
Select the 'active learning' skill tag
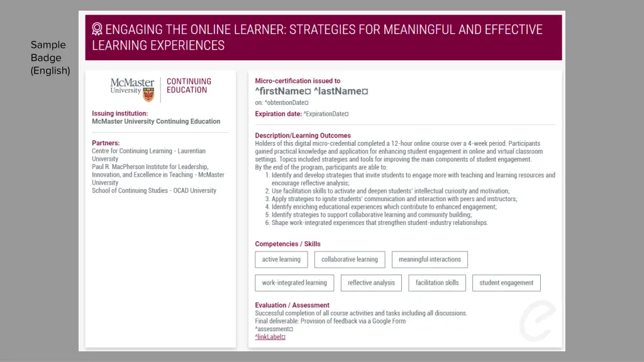281,260
